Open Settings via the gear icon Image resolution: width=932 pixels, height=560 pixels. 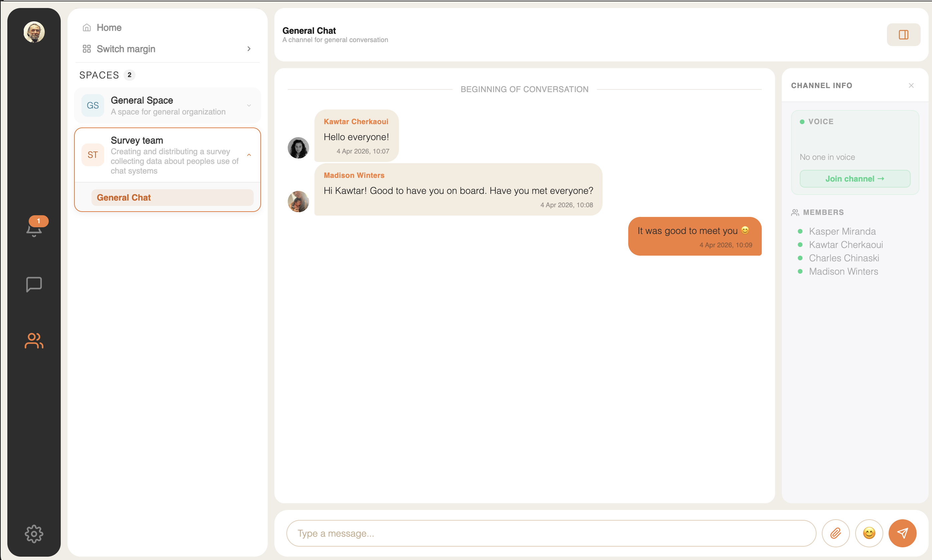(34, 534)
